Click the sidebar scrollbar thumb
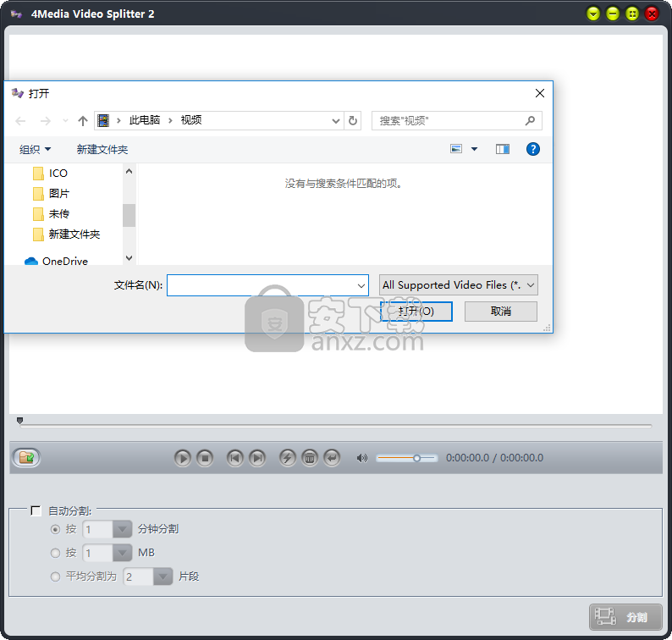This screenshot has height=640, width=672. (x=129, y=215)
